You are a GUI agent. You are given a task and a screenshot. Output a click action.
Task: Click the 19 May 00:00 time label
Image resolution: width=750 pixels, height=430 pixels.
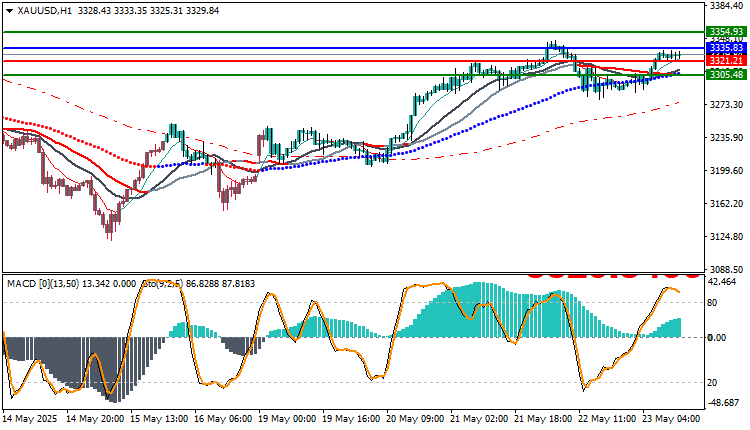287,419
